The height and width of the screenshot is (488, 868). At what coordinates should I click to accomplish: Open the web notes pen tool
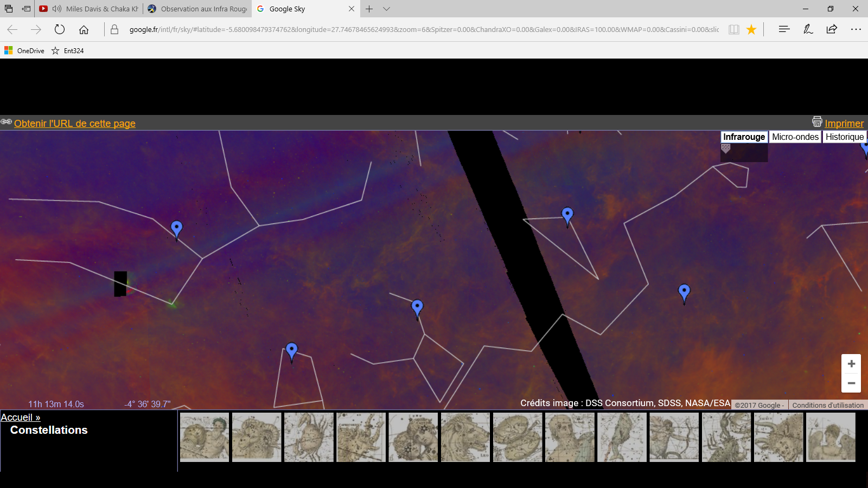coord(808,30)
